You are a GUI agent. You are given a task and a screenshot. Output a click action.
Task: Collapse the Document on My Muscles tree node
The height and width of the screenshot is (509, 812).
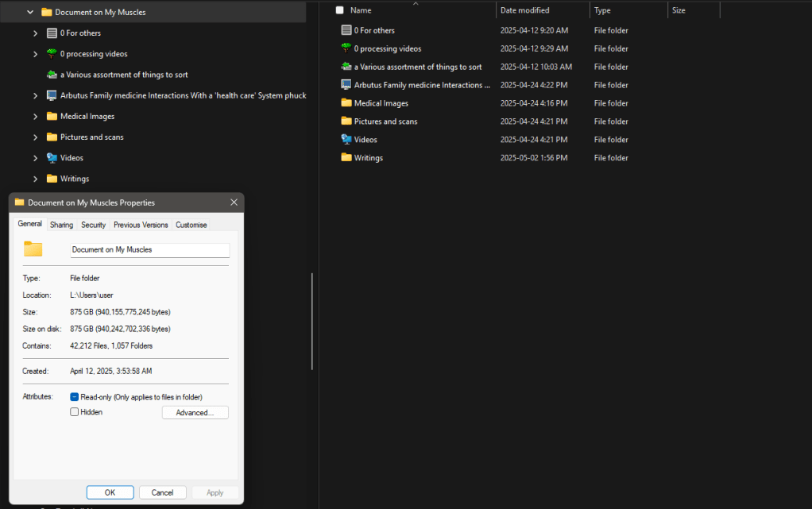(x=30, y=12)
